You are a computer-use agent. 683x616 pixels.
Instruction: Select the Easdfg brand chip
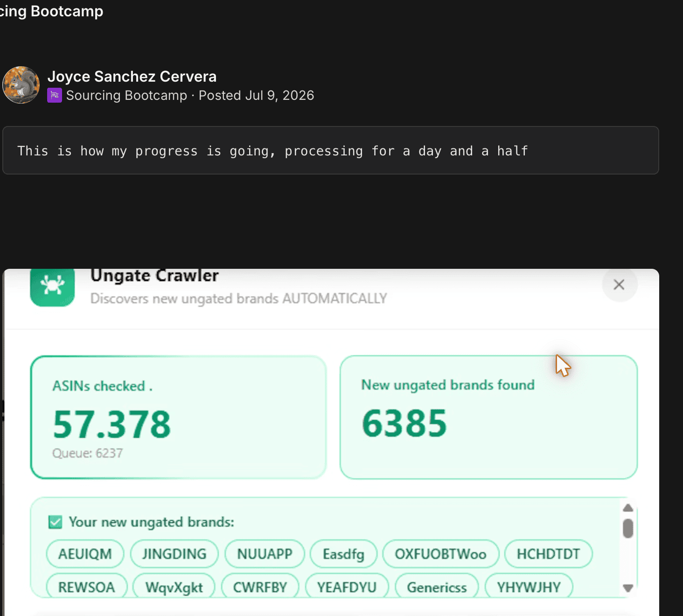(344, 554)
